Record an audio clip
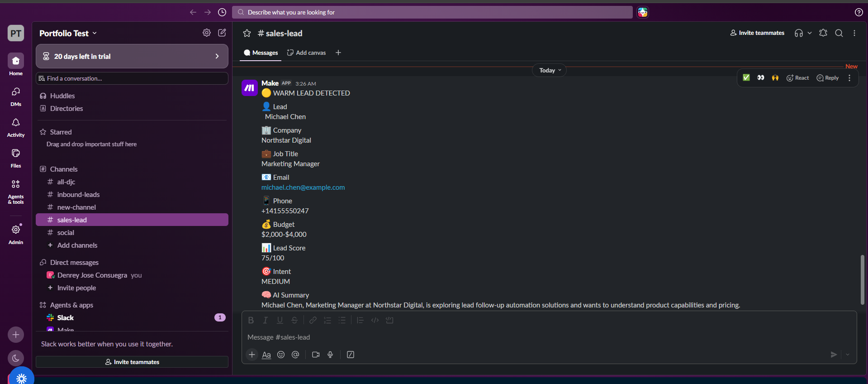The width and height of the screenshot is (868, 384). (x=330, y=355)
